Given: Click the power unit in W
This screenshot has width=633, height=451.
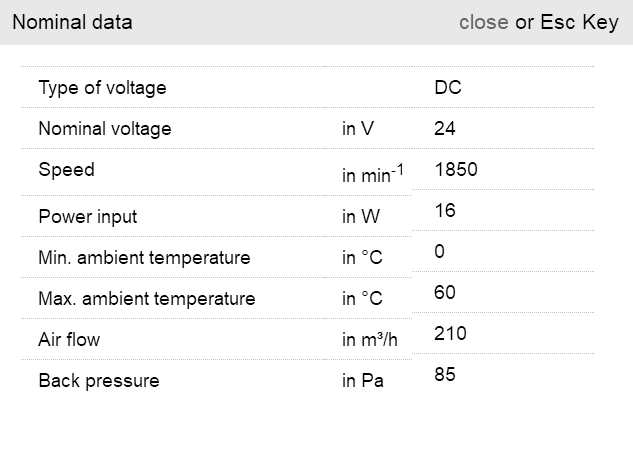Looking at the screenshot, I should click(x=361, y=217).
